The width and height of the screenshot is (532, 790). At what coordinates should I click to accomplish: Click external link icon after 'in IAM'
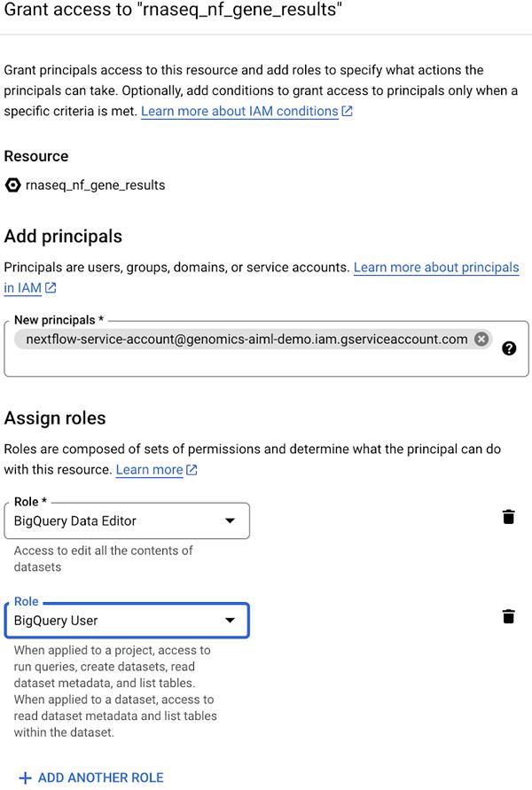pyautogui.click(x=51, y=288)
